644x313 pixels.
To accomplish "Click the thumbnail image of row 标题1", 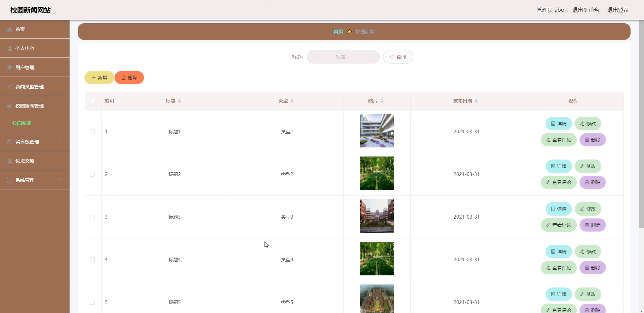I will click(x=377, y=131).
